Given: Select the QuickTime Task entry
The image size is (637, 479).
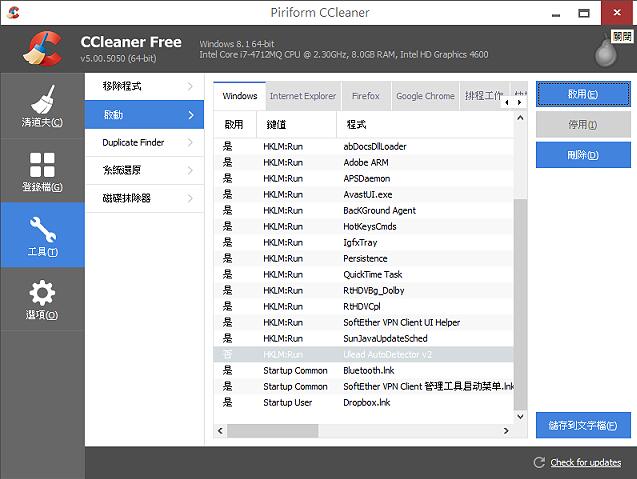Looking at the screenshot, I should tap(364, 274).
